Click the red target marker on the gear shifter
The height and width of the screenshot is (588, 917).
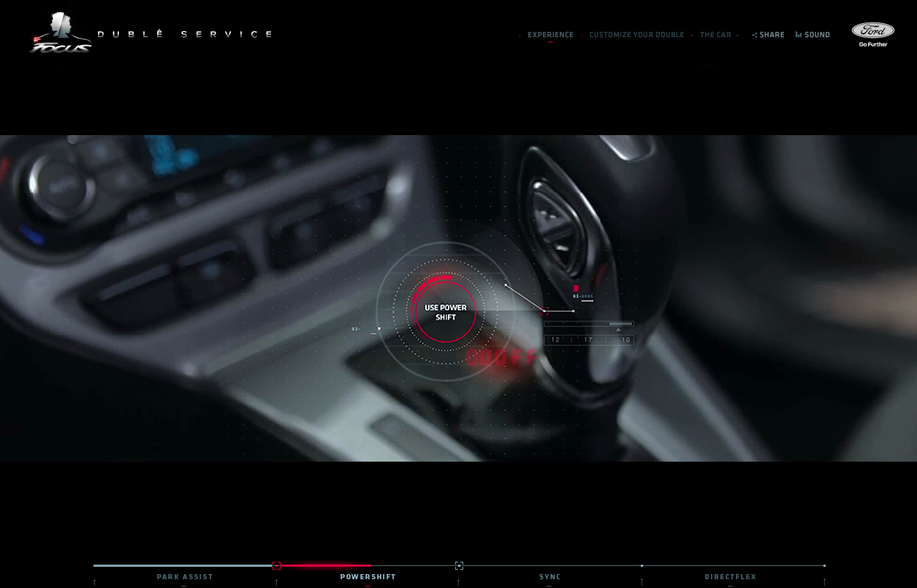(545, 311)
